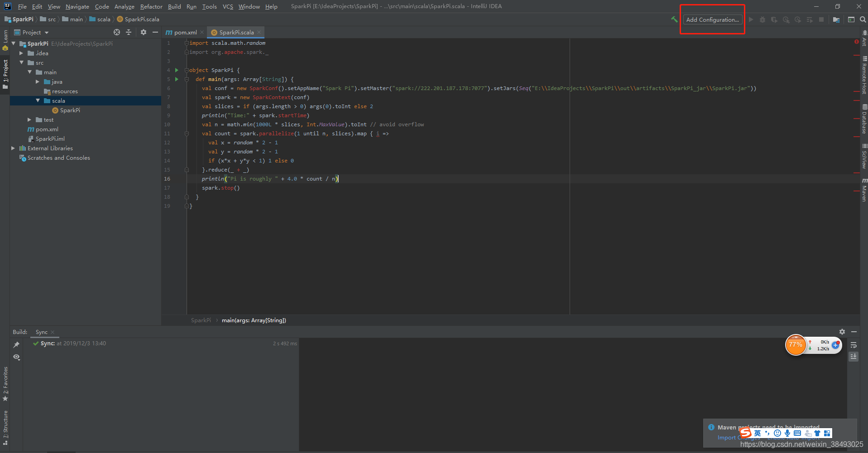
Task: Open the VCS menu
Action: [x=228, y=6]
